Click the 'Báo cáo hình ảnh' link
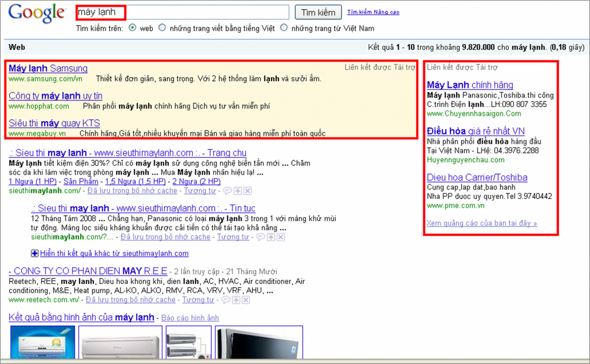 pyautogui.click(x=190, y=318)
